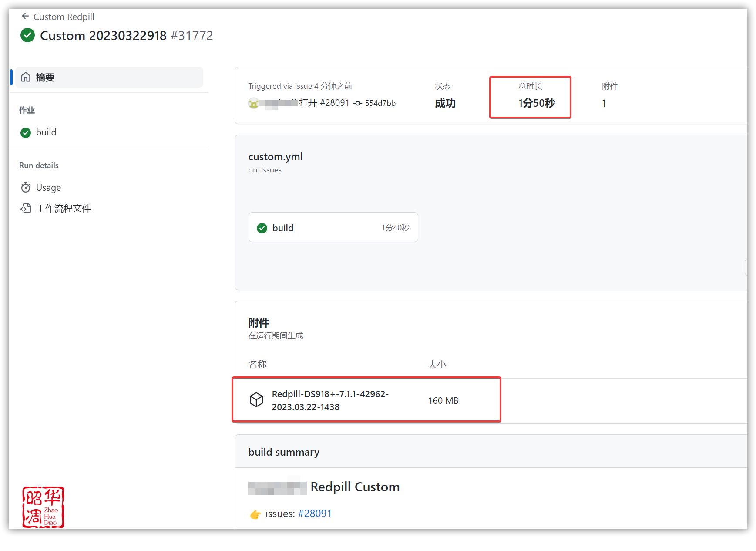Viewport: 756px width, 551px height.
Task: Click the user avatar in trigger info
Action: pyautogui.click(x=253, y=103)
